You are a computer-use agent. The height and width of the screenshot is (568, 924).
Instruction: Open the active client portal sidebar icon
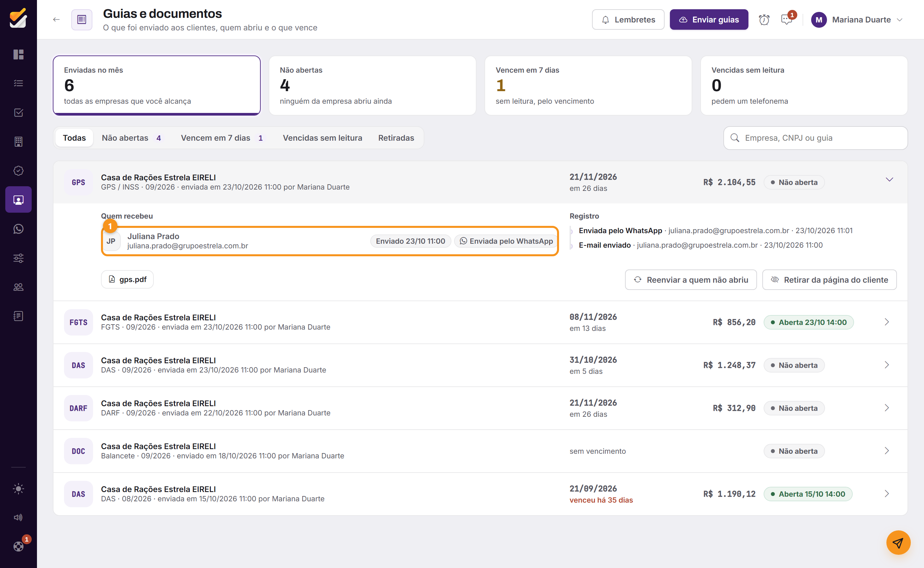(18, 200)
